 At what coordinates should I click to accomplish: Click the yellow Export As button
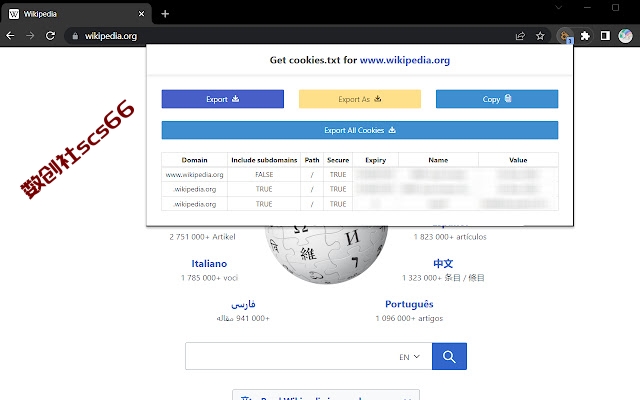tap(360, 99)
